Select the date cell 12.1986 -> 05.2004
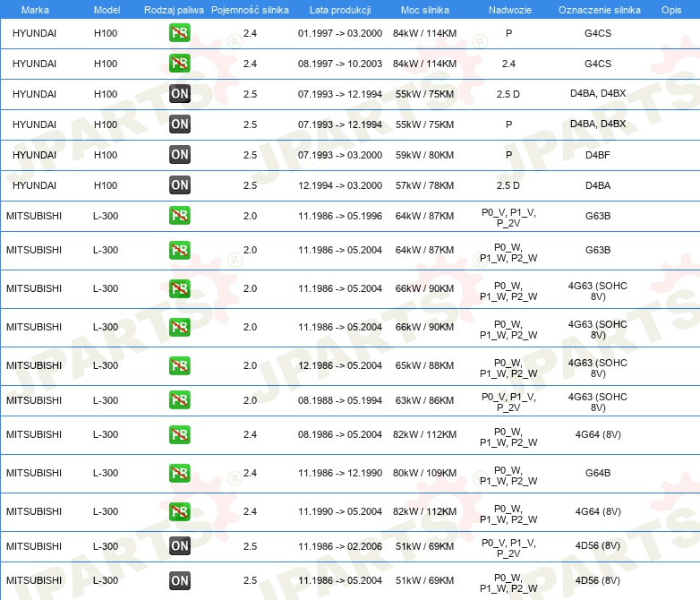Screen dimensions: 700x600 pos(340,365)
